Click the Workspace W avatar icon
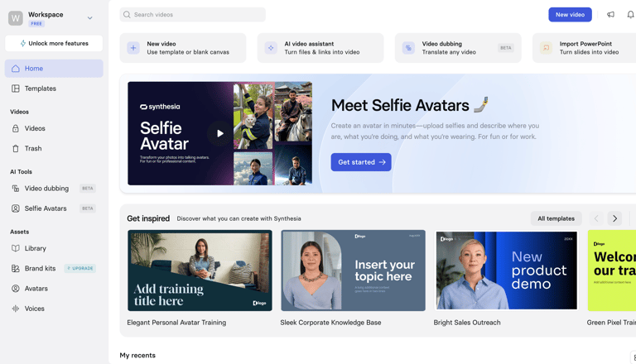The image size is (636, 364). coord(16,18)
